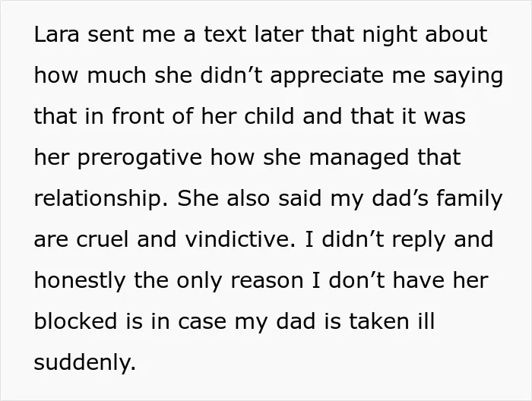The image size is (532, 401).
Task: Click the word "honestly"
Action: click(80, 282)
